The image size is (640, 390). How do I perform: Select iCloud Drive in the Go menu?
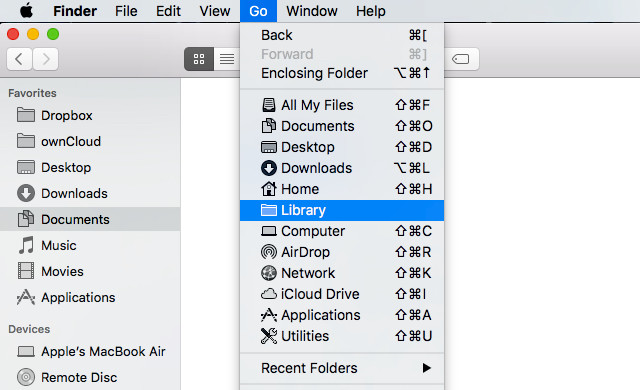(342, 294)
